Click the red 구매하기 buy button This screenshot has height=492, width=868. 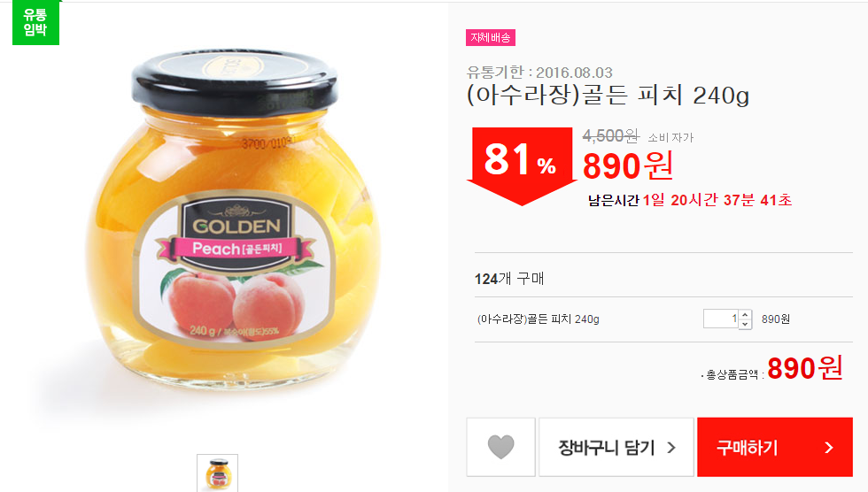tap(774, 447)
